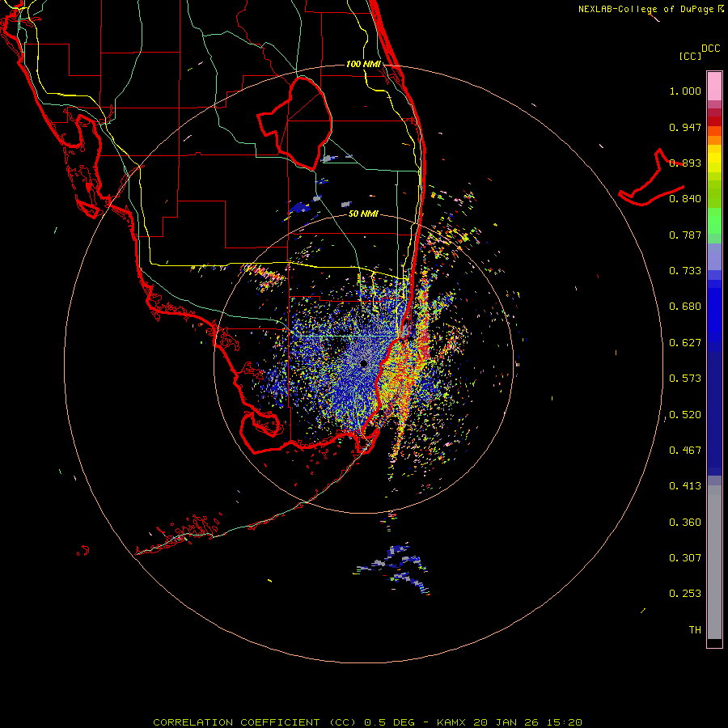Click the 0.787 scale value
This screenshot has height=728, width=728.
[x=685, y=235]
